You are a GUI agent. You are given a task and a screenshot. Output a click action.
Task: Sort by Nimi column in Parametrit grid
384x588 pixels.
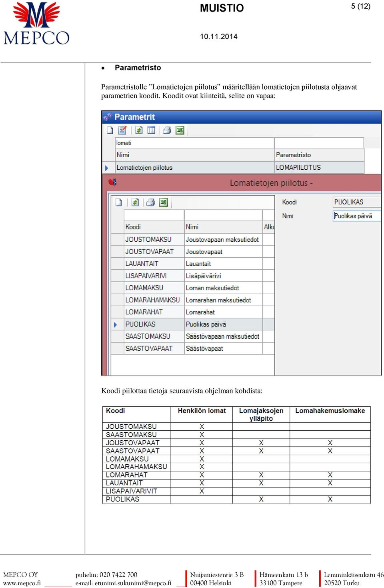click(194, 155)
